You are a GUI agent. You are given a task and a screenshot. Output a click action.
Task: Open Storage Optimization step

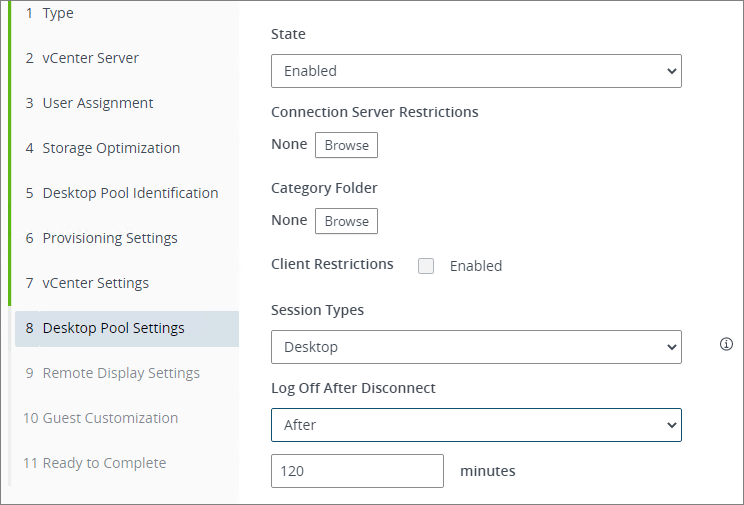pyautogui.click(x=111, y=148)
